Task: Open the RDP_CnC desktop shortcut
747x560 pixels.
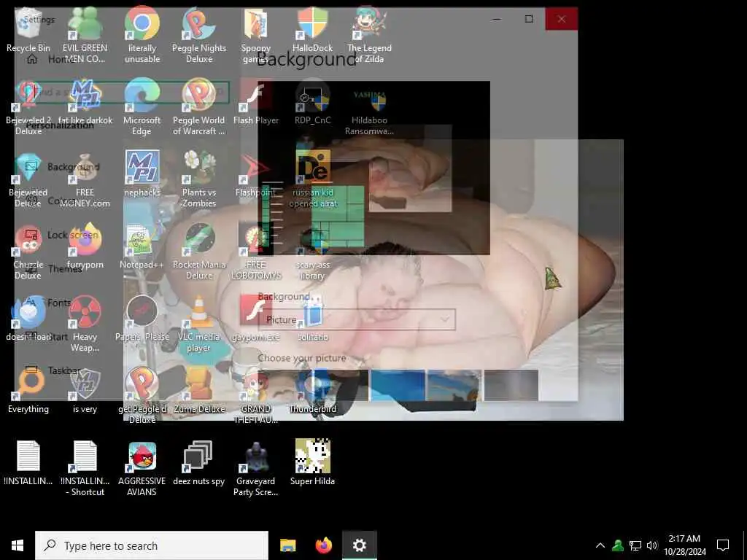Action: (x=312, y=102)
